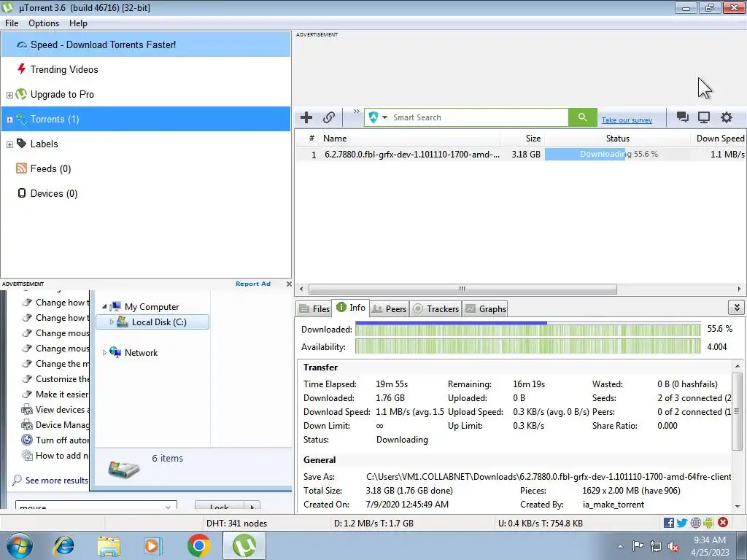Sort by the Down Speed column header
The width and height of the screenshot is (747, 560).
pyautogui.click(x=719, y=139)
